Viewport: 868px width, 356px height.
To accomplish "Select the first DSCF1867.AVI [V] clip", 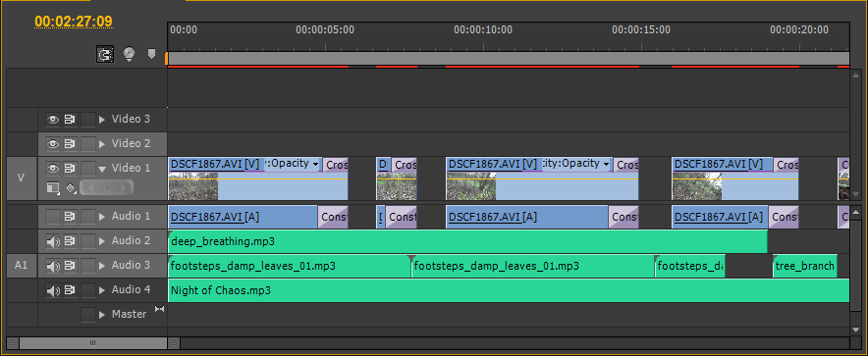I will click(258, 179).
